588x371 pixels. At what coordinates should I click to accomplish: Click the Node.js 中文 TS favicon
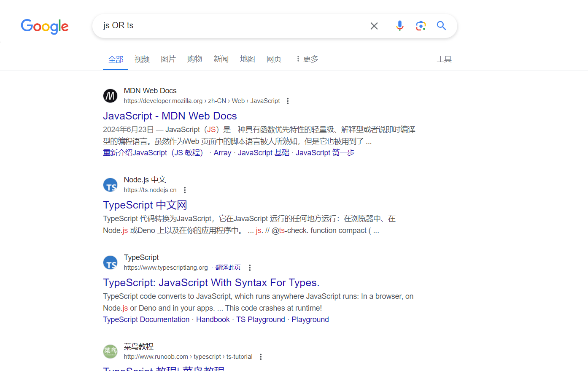(x=111, y=185)
